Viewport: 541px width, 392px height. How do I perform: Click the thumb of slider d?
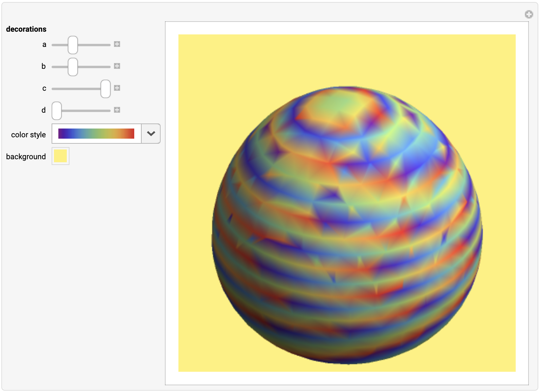[56, 110]
